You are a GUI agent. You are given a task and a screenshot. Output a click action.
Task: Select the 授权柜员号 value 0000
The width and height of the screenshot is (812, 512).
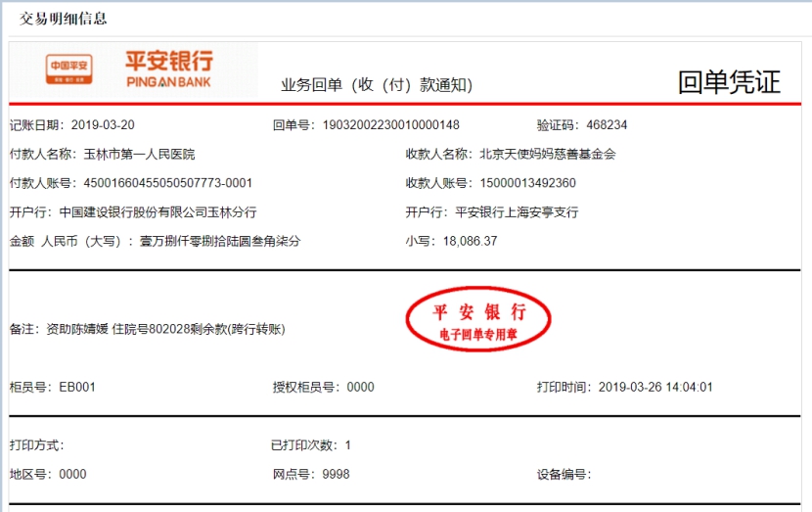tap(360, 387)
